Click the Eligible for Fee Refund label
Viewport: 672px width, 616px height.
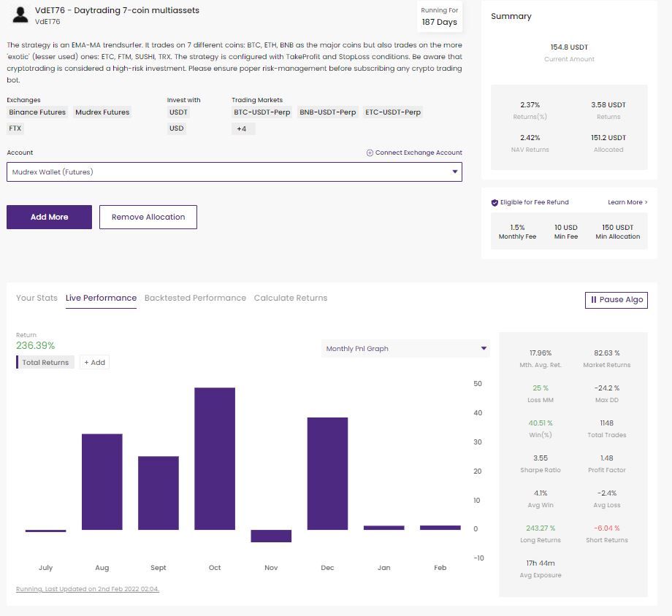click(x=535, y=202)
